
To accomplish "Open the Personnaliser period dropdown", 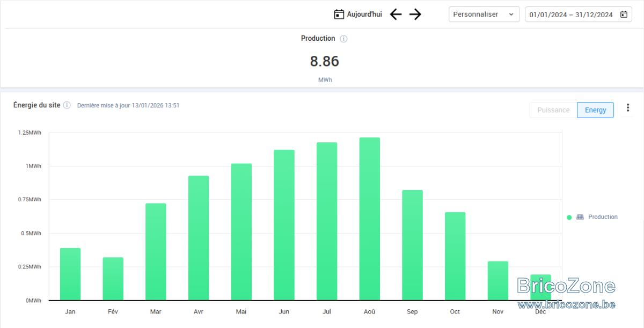I will pyautogui.click(x=484, y=14).
